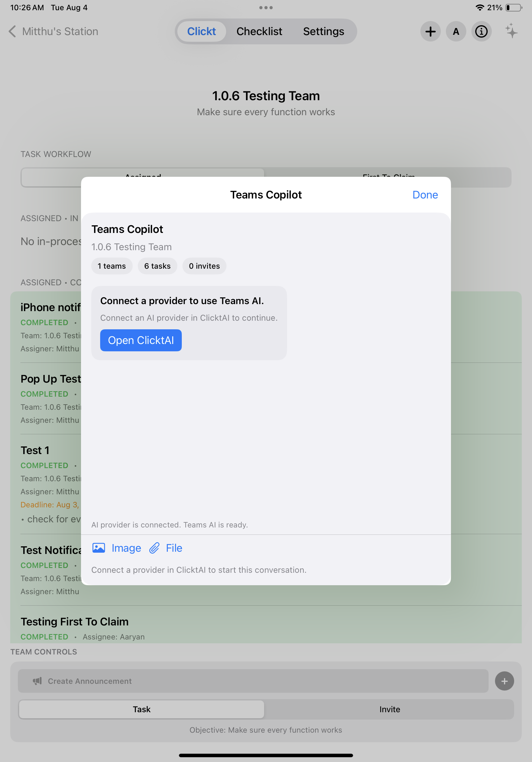The height and width of the screenshot is (762, 532).
Task: Tap 'Connect a provider to use Teams AI.' heading
Action: pyautogui.click(x=182, y=301)
